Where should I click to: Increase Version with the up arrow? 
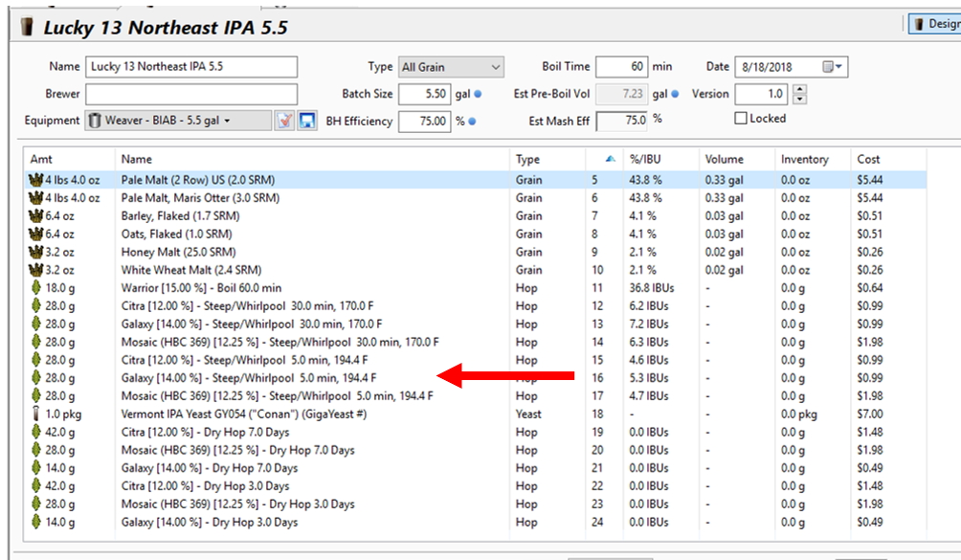pos(799,89)
